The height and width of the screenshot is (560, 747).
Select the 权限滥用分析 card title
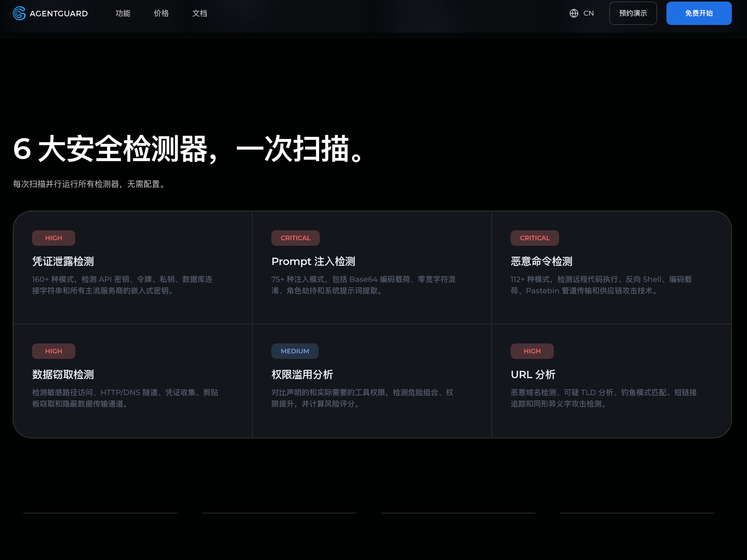[x=302, y=374]
